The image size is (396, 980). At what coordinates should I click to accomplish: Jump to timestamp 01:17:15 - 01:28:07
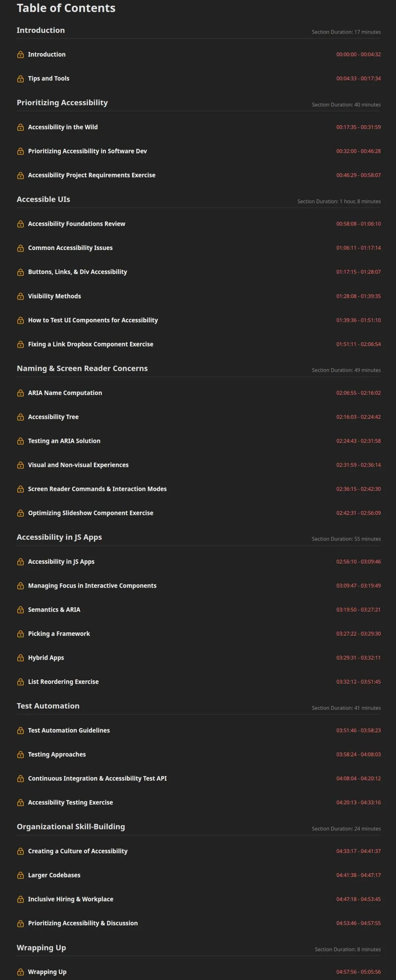[x=358, y=272]
